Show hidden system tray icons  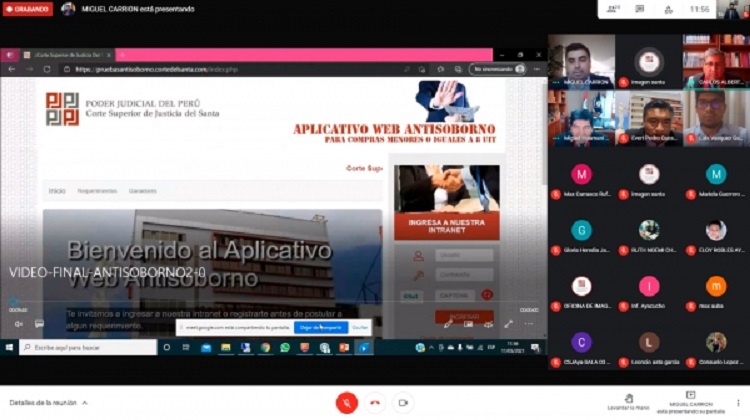(x=431, y=348)
